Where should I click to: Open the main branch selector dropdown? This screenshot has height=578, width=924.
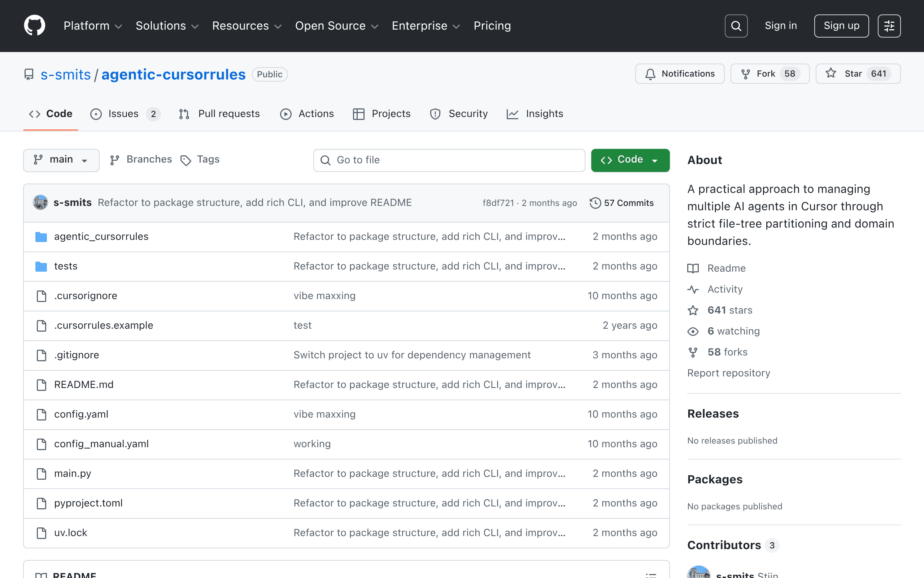pos(61,160)
